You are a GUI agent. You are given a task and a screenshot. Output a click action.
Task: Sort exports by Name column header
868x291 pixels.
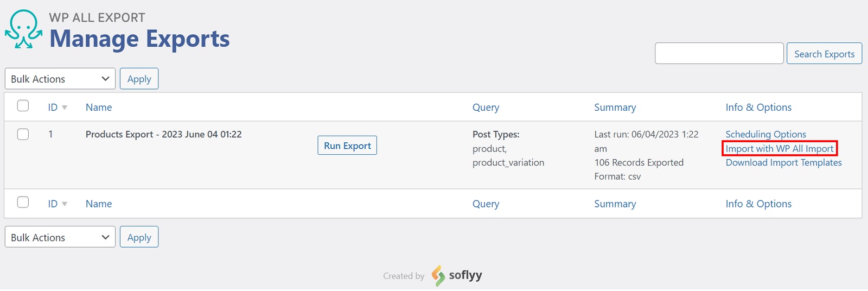click(x=99, y=107)
